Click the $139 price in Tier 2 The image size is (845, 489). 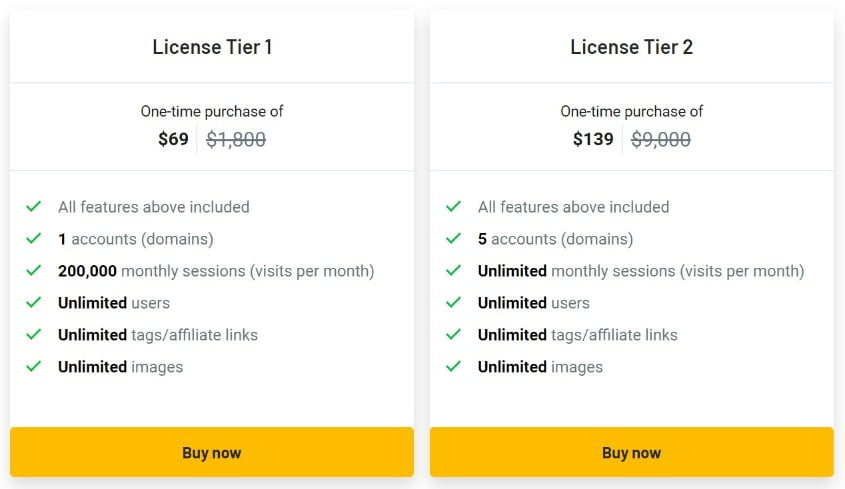pos(593,140)
